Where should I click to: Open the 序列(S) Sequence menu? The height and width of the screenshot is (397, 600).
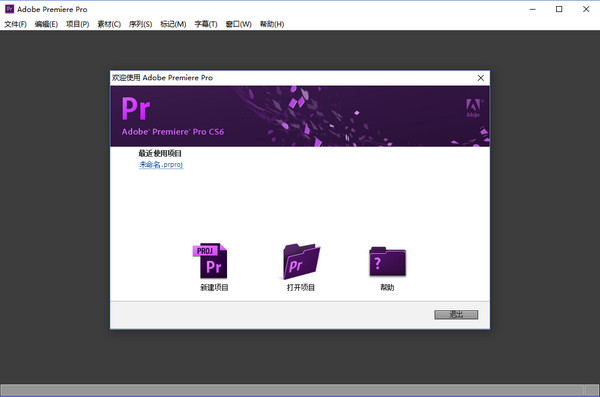pyautogui.click(x=140, y=24)
